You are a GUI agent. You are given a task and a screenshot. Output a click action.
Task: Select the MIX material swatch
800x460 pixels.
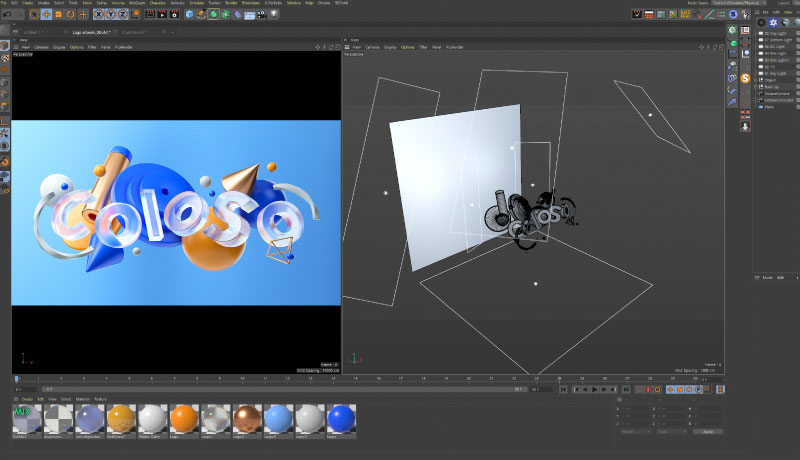coord(27,419)
